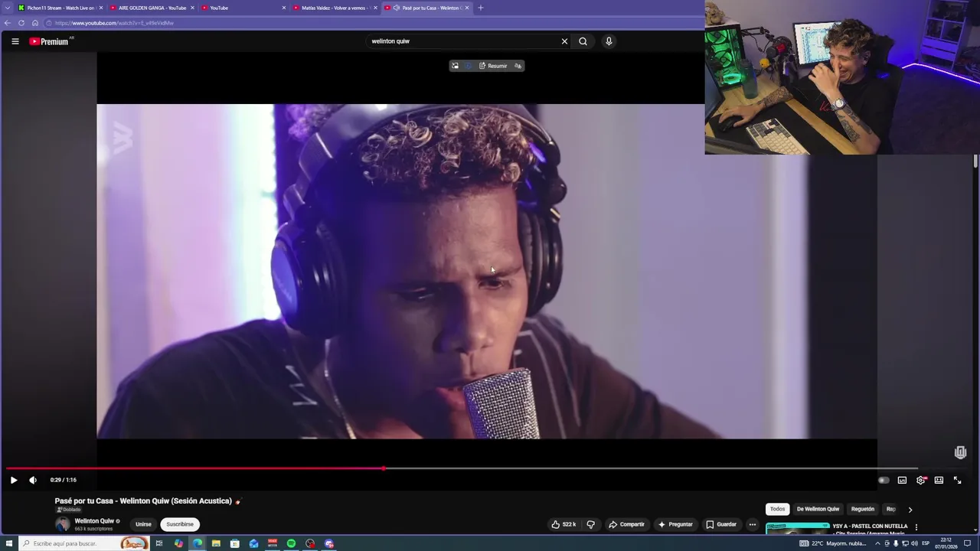Go to YouTube Premium home logo
Image resolution: width=980 pixels, height=551 pixels.
[x=51, y=41]
